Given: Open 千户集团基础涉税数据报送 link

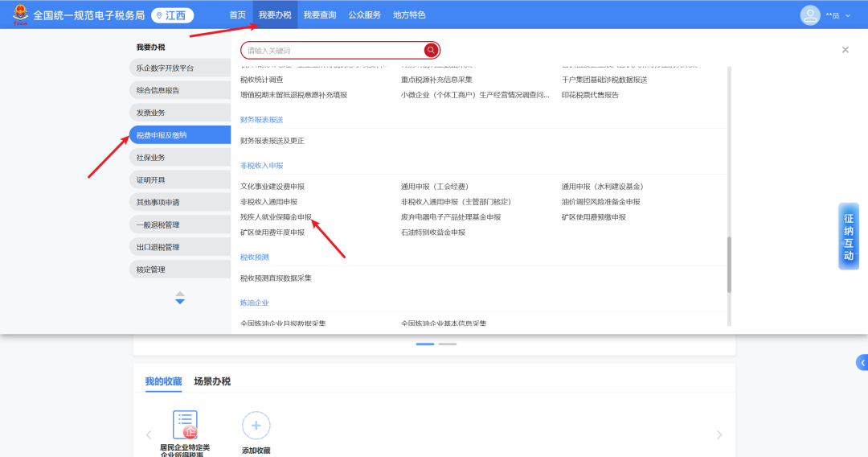Looking at the screenshot, I should pyautogui.click(x=604, y=80).
